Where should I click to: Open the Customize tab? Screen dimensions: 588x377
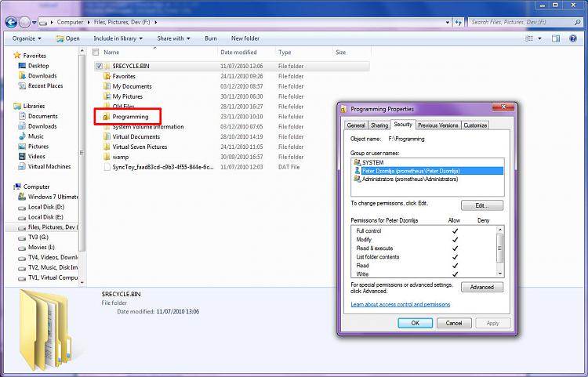coord(475,125)
